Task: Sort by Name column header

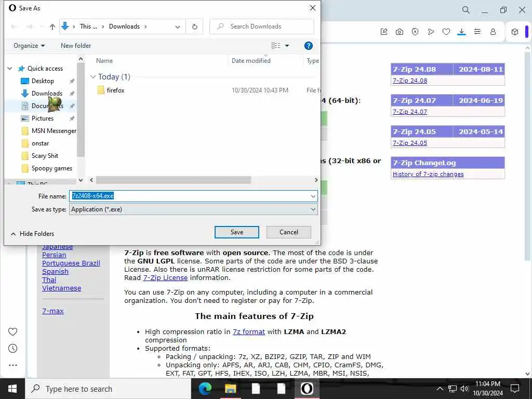Action: [x=104, y=61]
